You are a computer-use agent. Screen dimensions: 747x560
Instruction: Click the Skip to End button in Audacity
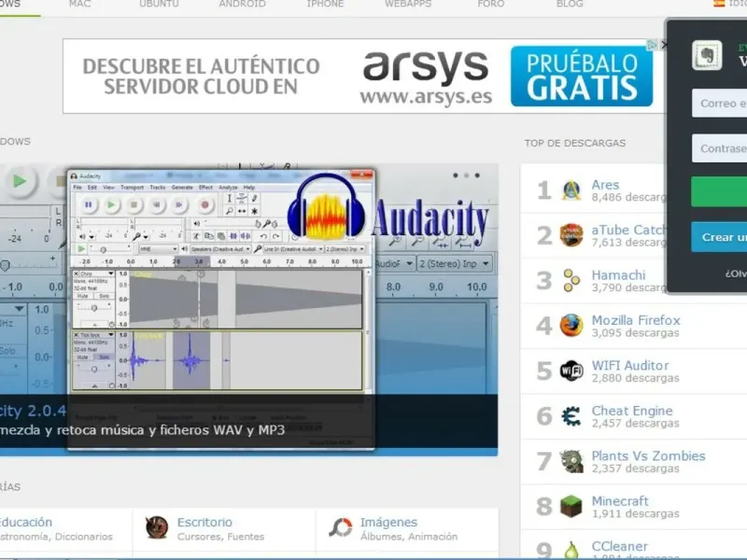pos(179,204)
